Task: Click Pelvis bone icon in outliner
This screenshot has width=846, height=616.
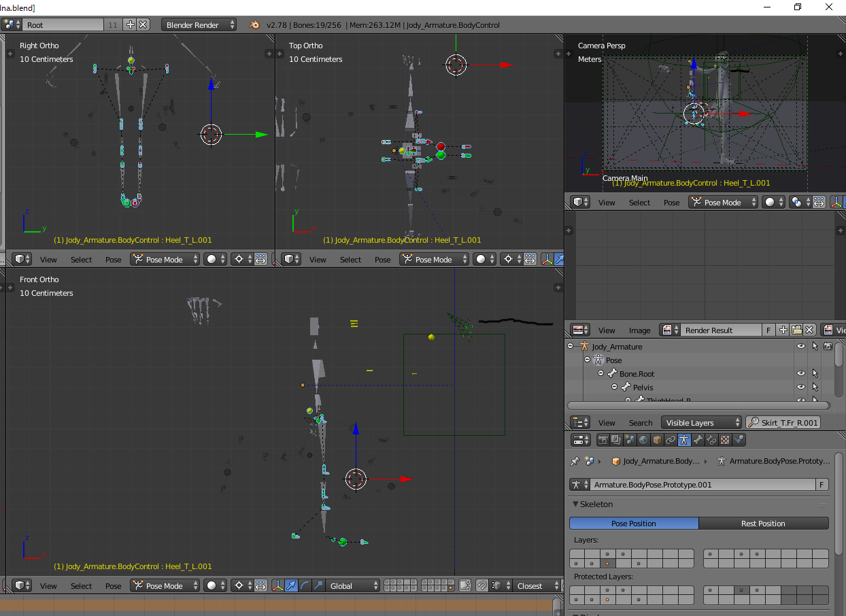Action: 626,388
